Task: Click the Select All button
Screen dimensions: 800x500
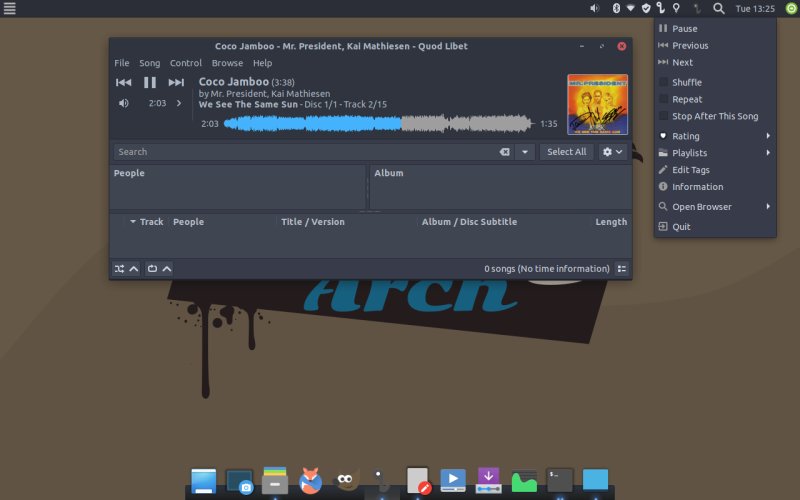Action: pos(566,152)
